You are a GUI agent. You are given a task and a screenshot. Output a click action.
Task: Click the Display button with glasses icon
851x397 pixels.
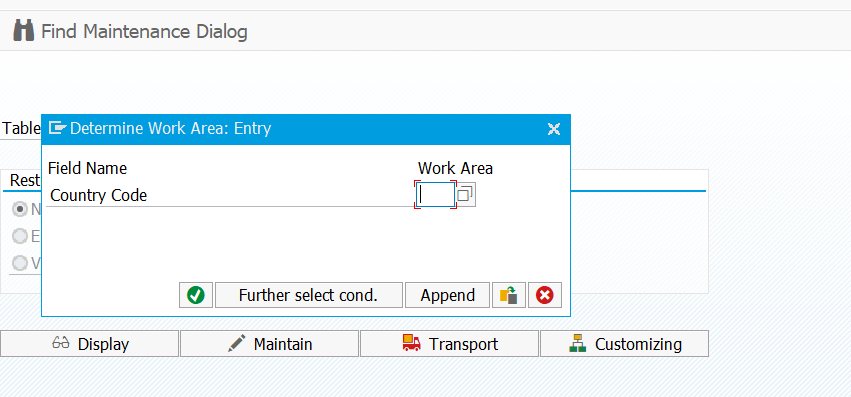point(90,344)
